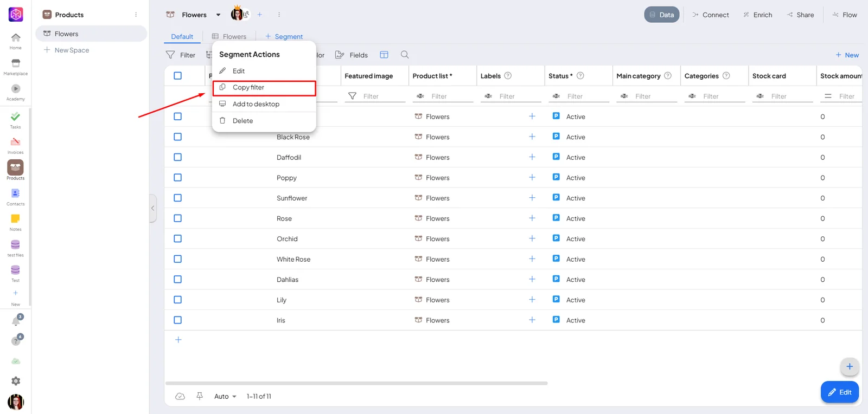Viewport: 868px width, 414px height.
Task: Open the Flowers title dropdown arrow
Action: 218,15
